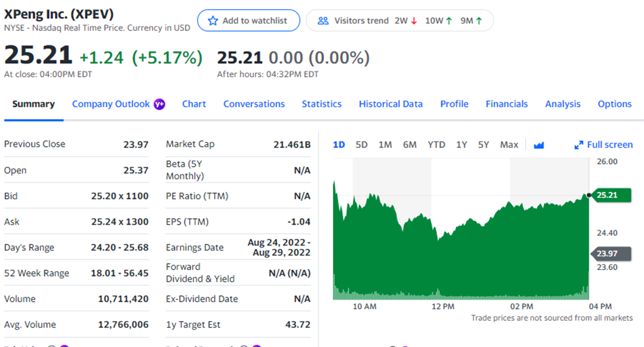
Task: Click the Forward Dividend & Yield label
Action: point(200,273)
